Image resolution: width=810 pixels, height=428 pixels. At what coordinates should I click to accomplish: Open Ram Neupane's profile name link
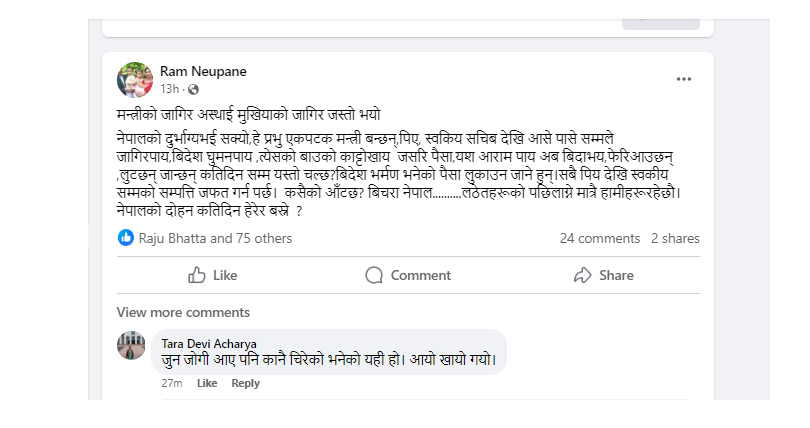[x=203, y=71]
